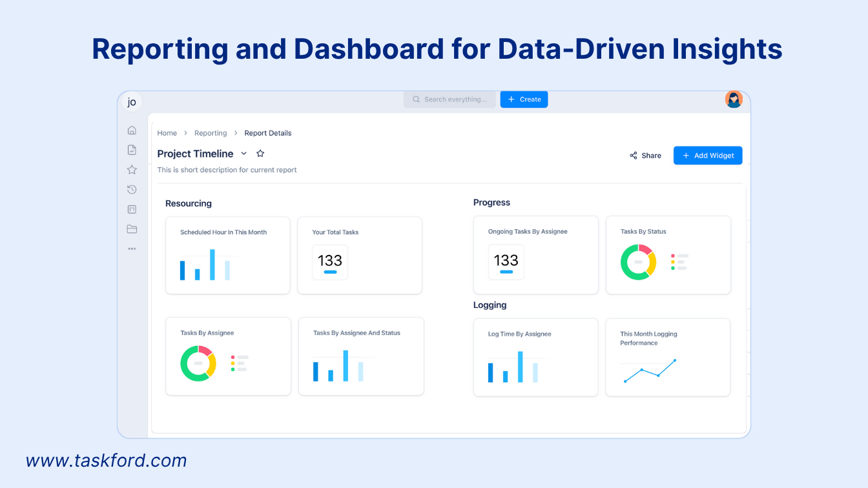Open the Projects folder icon in the sidebar

(x=132, y=229)
